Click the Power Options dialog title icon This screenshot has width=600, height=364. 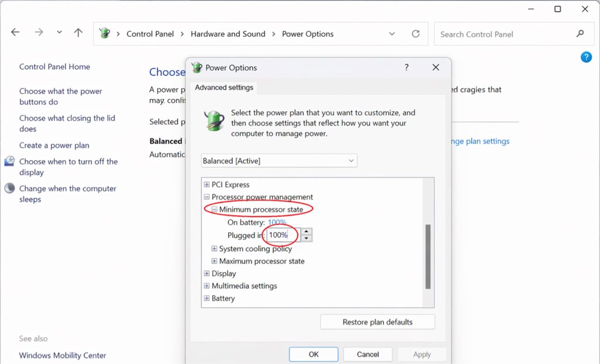(x=197, y=67)
